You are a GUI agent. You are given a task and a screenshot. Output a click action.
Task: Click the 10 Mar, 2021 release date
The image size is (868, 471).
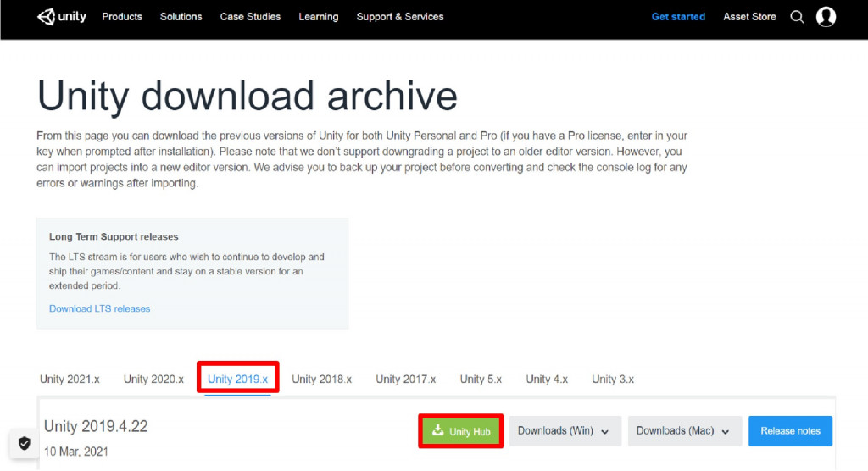point(75,452)
